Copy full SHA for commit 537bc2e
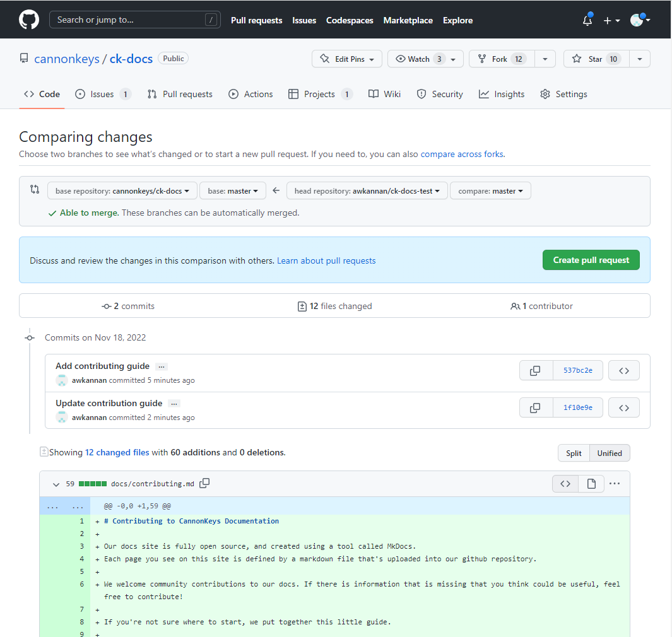 [x=535, y=371]
